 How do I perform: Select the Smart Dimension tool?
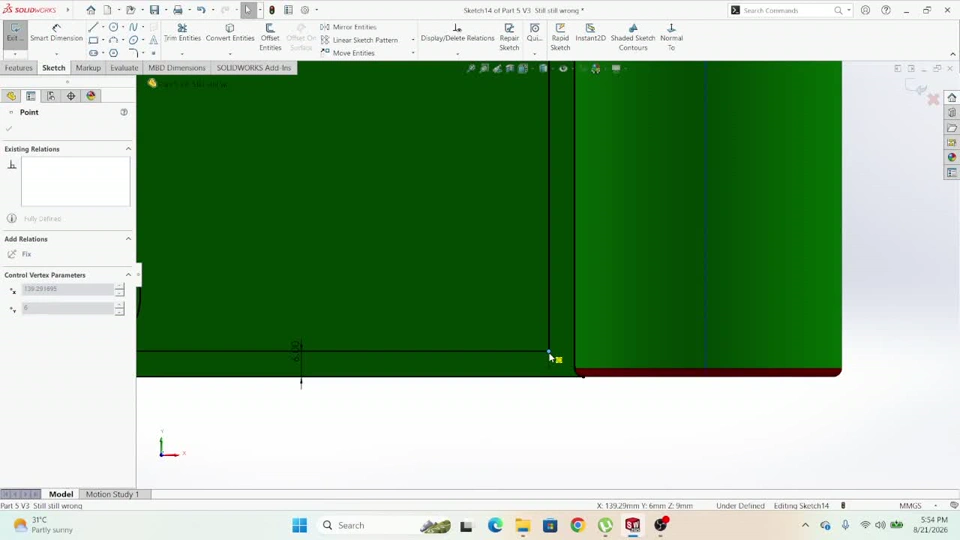[56, 33]
